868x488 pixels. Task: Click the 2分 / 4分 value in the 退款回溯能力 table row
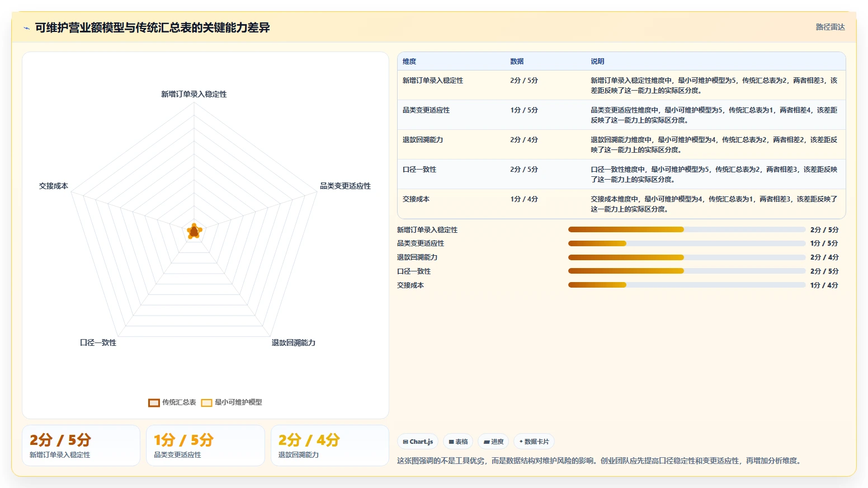click(524, 140)
